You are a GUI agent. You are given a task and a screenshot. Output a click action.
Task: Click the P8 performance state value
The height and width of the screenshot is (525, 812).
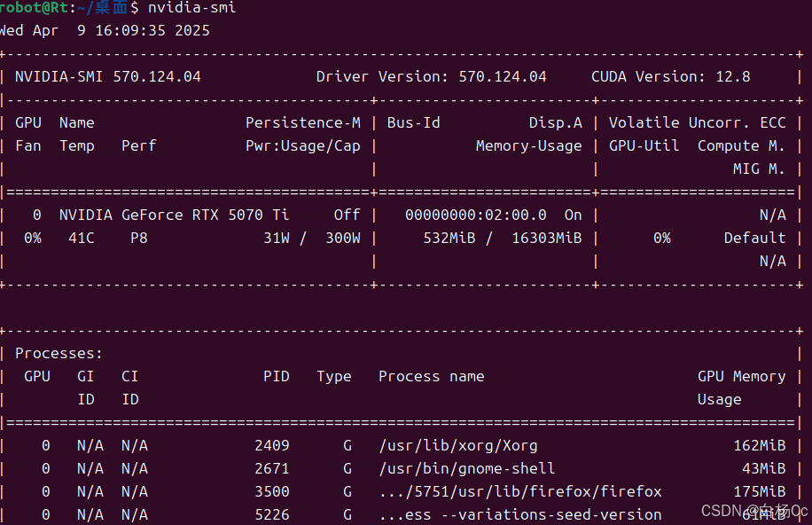(139, 239)
